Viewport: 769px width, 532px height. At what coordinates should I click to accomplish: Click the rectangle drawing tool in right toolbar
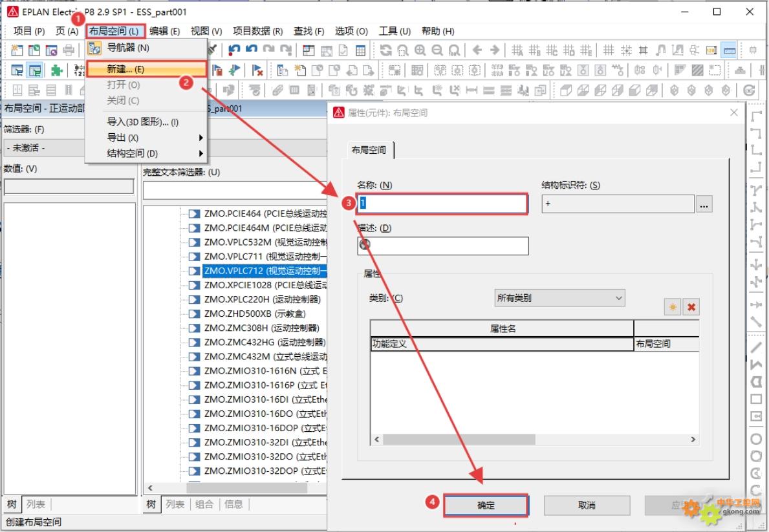click(756, 399)
